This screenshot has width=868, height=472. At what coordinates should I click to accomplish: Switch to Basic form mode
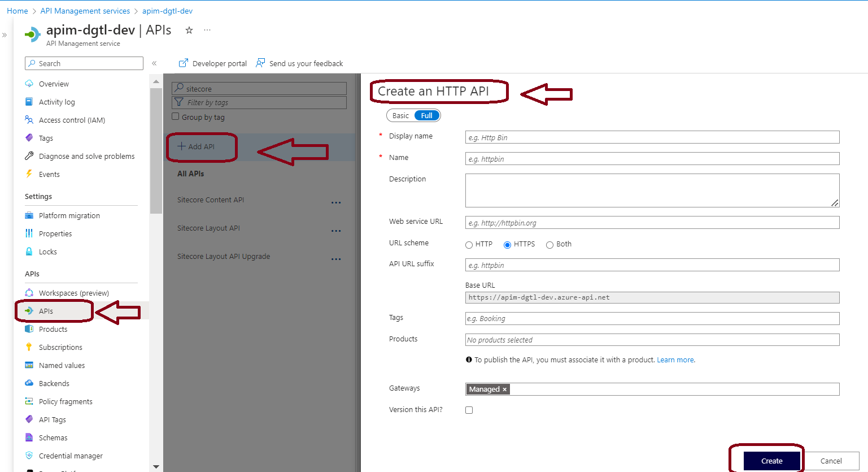(x=400, y=115)
